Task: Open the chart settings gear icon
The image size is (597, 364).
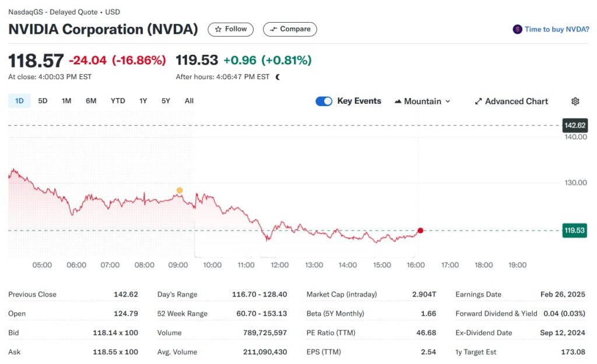Action: pos(575,101)
